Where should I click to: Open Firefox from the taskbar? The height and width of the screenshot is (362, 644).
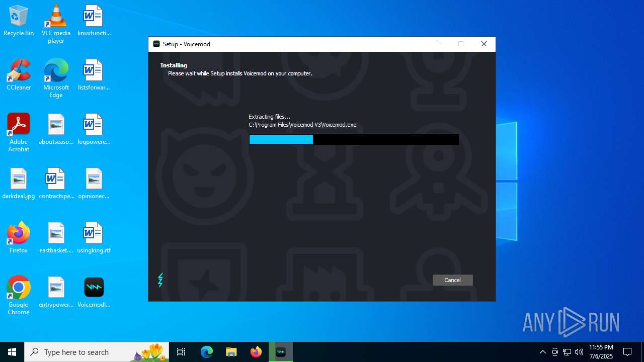[x=256, y=352]
